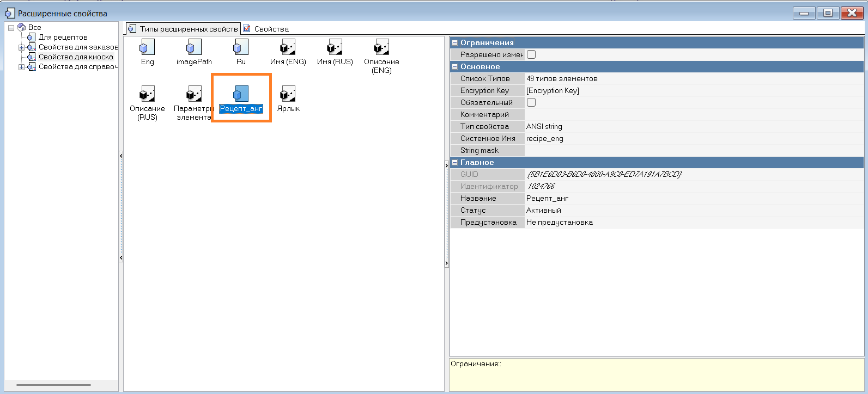Image resolution: width=868 pixels, height=394 pixels.
Task: Toggle the Разрешено изменение checkbox
Action: (531, 54)
